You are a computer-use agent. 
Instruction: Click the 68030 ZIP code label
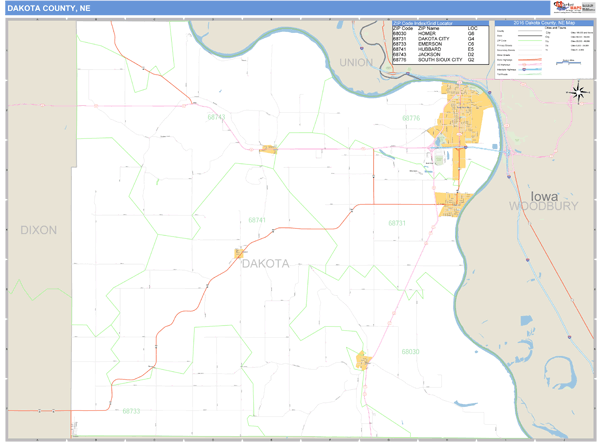coord(411,352)
